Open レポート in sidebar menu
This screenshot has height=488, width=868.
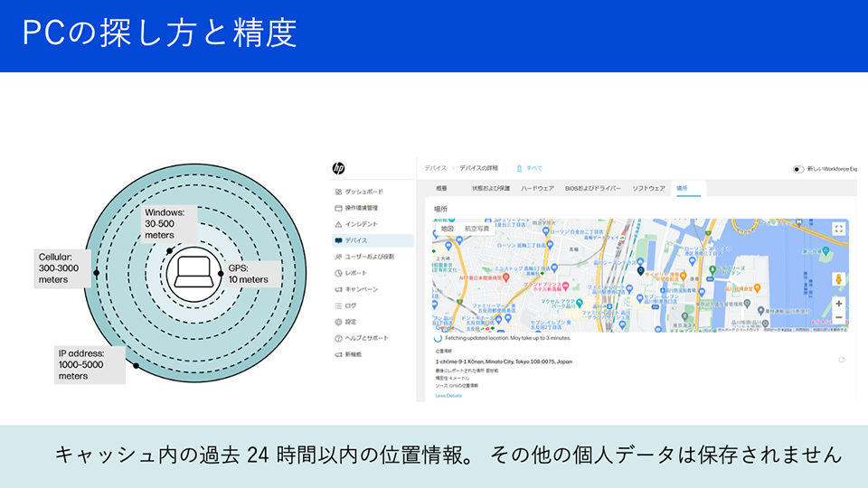click(356, 273)
